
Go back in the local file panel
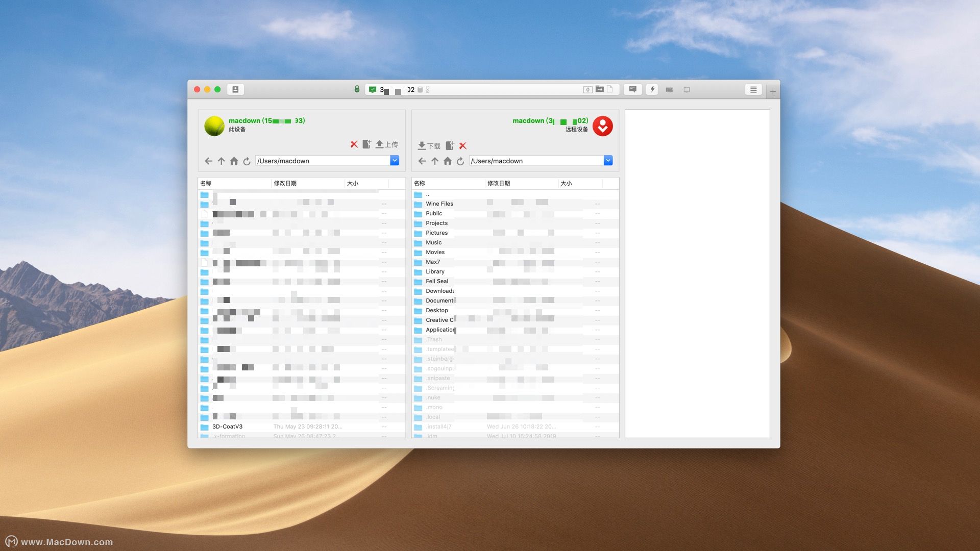208,161
